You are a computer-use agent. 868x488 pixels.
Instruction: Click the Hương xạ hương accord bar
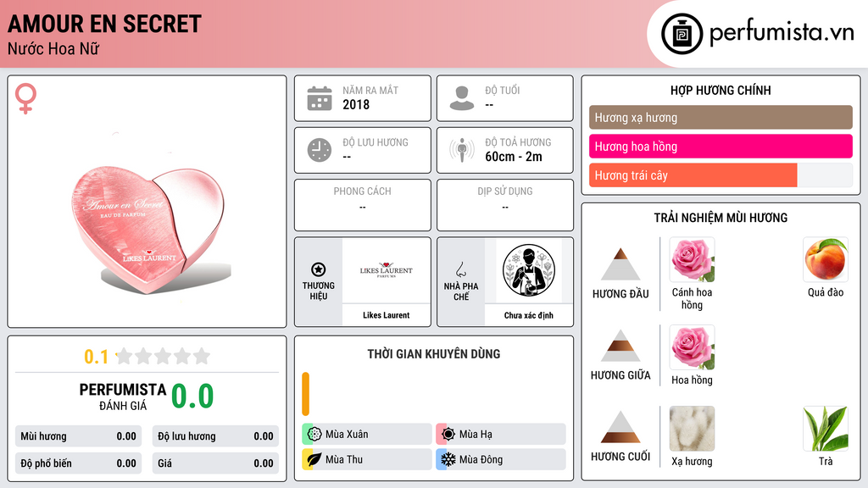pyautogui.click(x=721, y=117)
